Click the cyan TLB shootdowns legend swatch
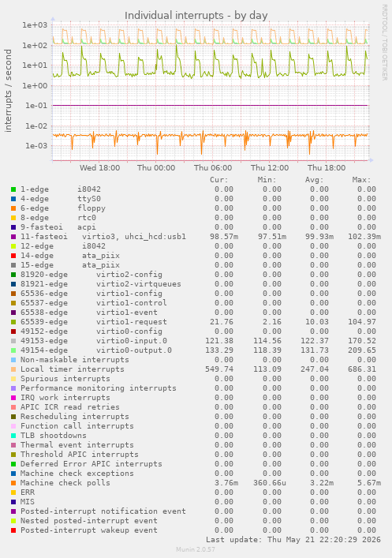Screen dimensions: 392x558 click(x=13, y=436)
